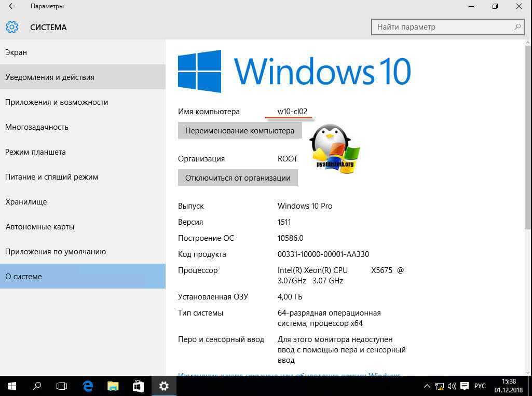Screen dimensions: 532x396
Task: Open taskbar search magnifier
Action: point(37,386)
